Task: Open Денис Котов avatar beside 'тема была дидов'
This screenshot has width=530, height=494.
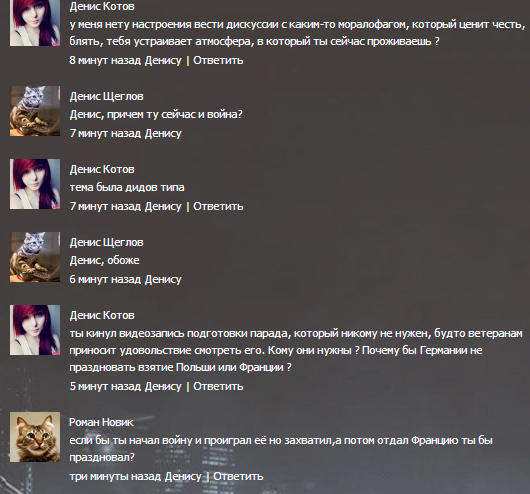Action: [x=35, y=184]
